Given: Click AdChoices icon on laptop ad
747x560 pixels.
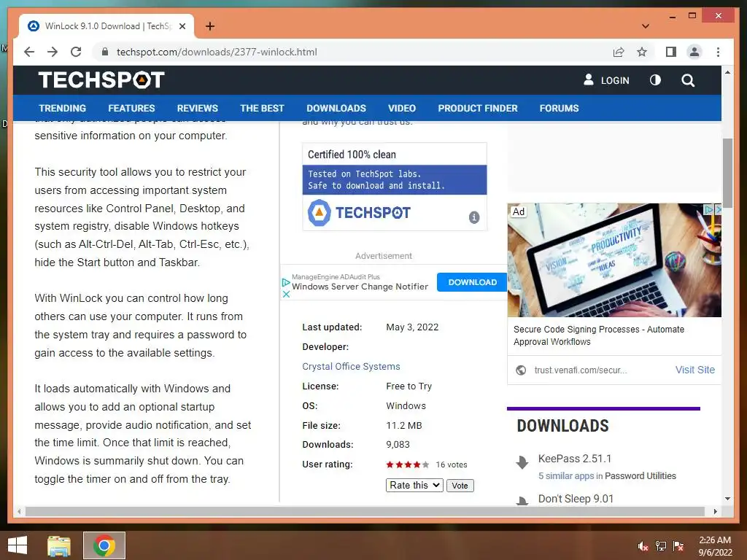Looking at the screenshot, I should click(709, 209).
